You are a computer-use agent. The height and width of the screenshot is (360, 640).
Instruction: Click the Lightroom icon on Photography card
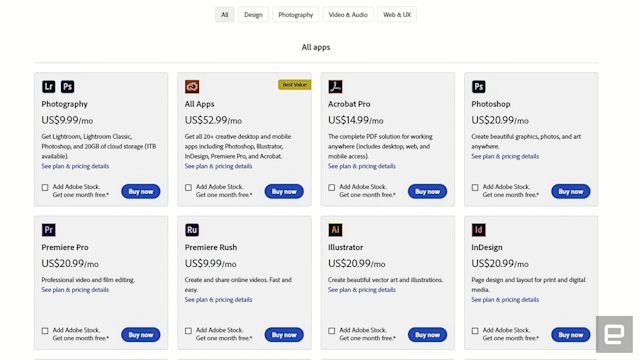click(x=49, y=87)
